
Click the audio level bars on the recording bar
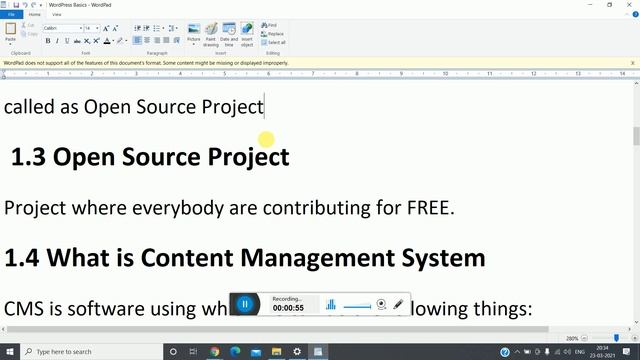pyautogui.click(x=331, y=304)
